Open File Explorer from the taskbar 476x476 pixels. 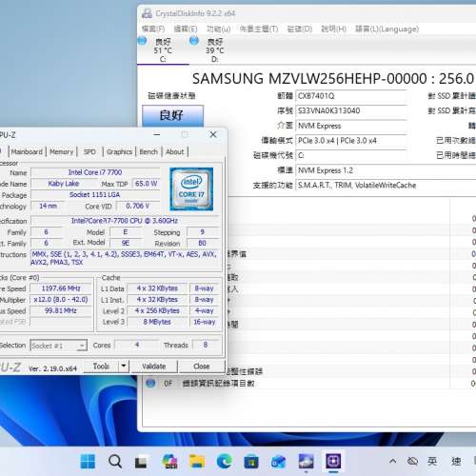197,462
